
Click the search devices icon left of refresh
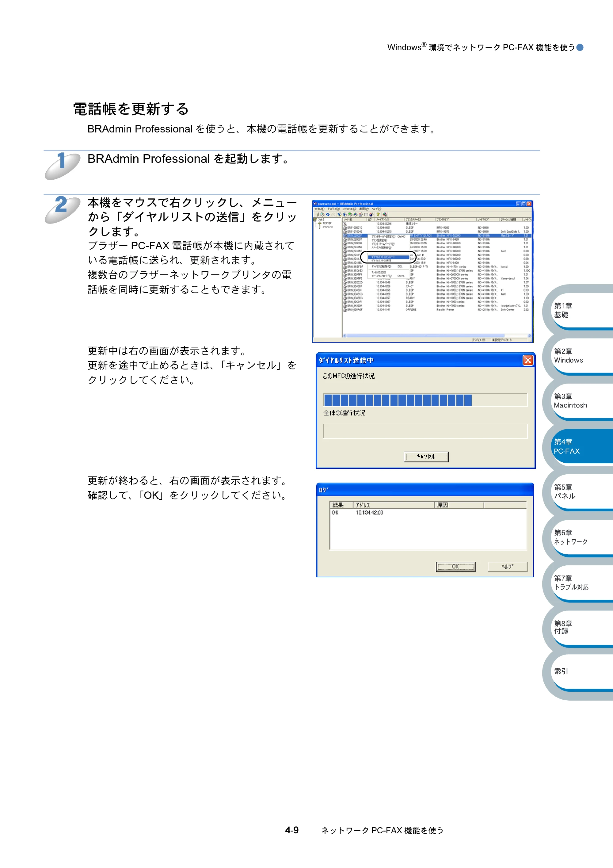(322, 214)
